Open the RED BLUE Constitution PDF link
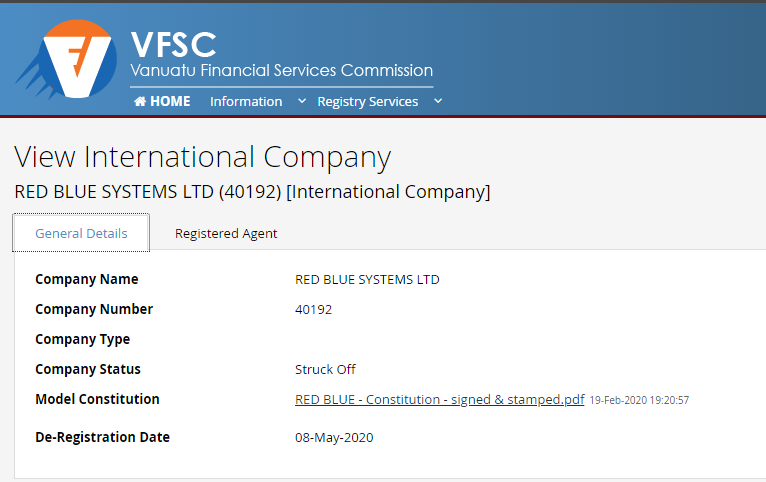The height and width of the screenshot is (482, 766). [x=439, y=399]
